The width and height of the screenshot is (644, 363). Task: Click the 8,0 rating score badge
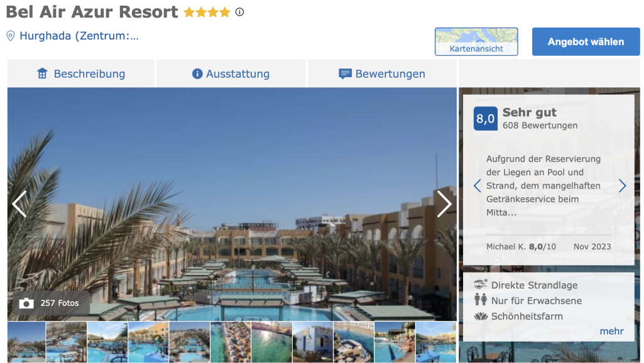(486, 119)
